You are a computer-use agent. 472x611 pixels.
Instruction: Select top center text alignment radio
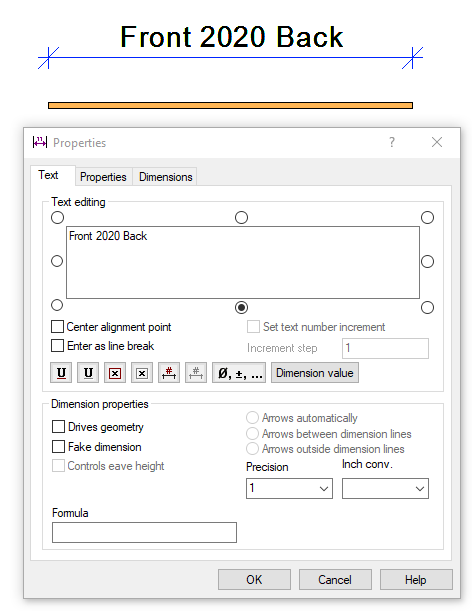[241, 217]
